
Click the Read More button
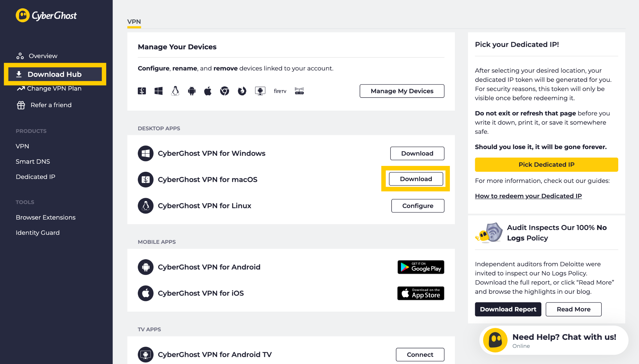pyautogui.click(x=574, y=309)
